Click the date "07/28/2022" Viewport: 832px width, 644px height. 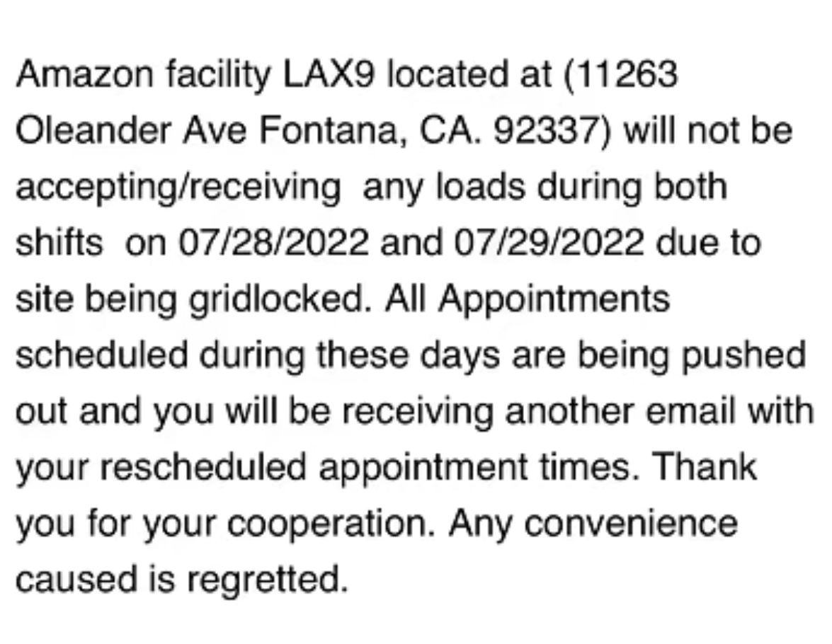[273, 243]
